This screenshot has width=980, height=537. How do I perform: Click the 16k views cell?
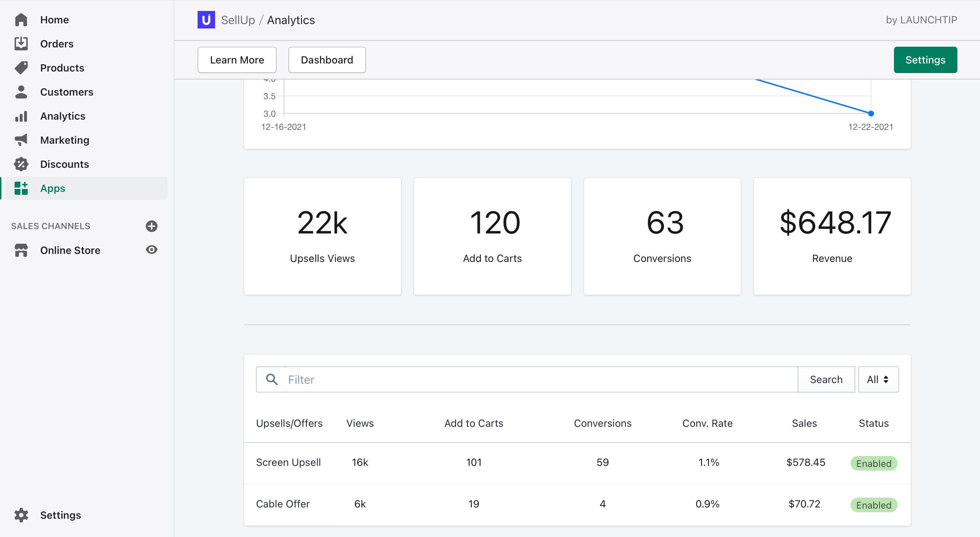click(x=360, y=463)
